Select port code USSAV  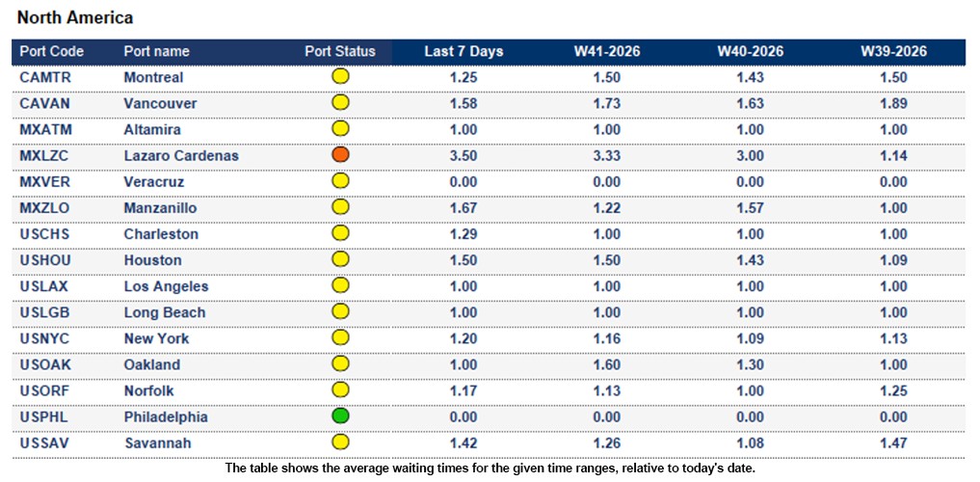coord(43,443)
